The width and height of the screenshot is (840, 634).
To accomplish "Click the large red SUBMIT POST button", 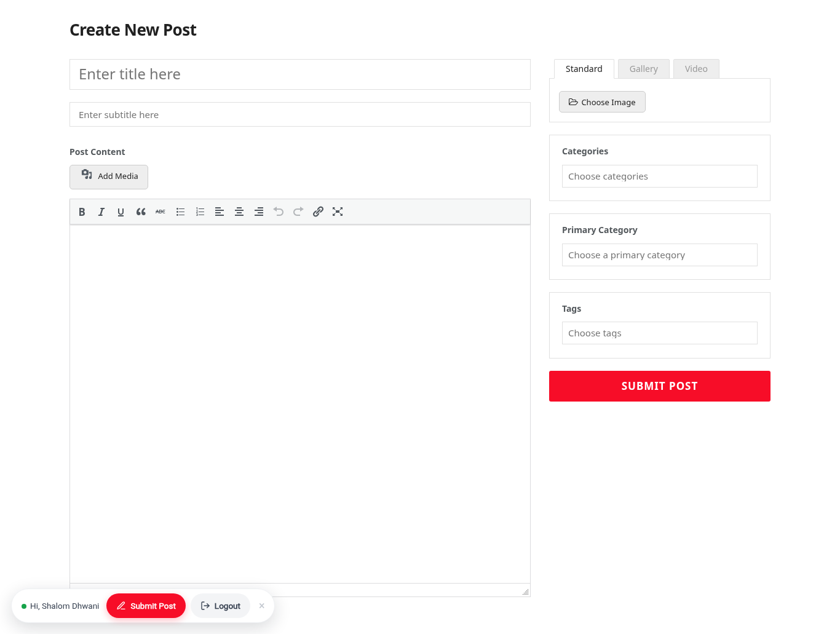I will (x=660, y=386).
